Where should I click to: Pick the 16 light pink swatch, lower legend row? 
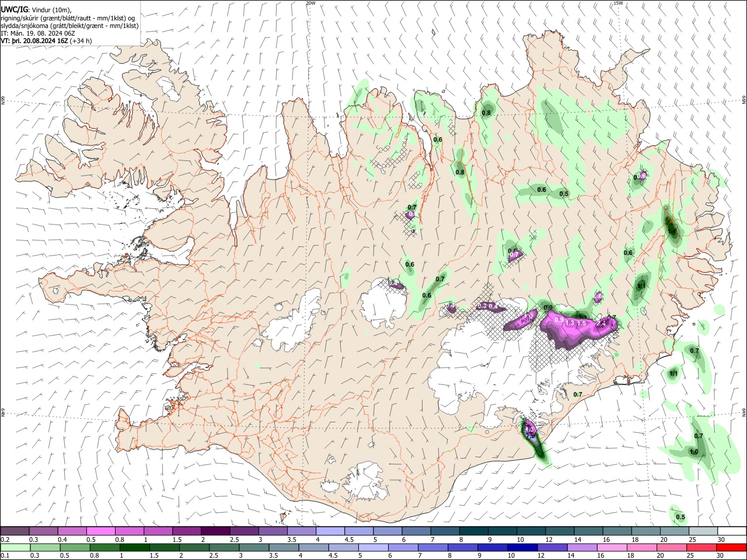[613, 547]
